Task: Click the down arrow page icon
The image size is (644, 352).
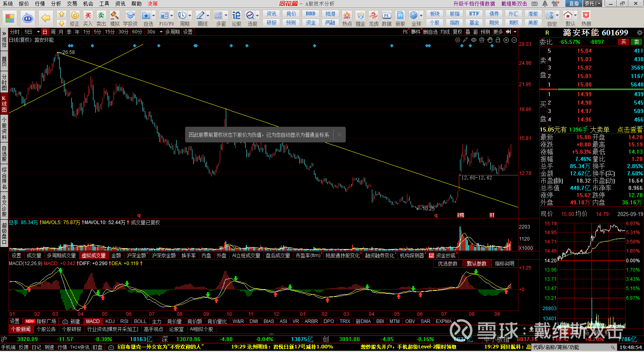Action: tap(61, 23)
